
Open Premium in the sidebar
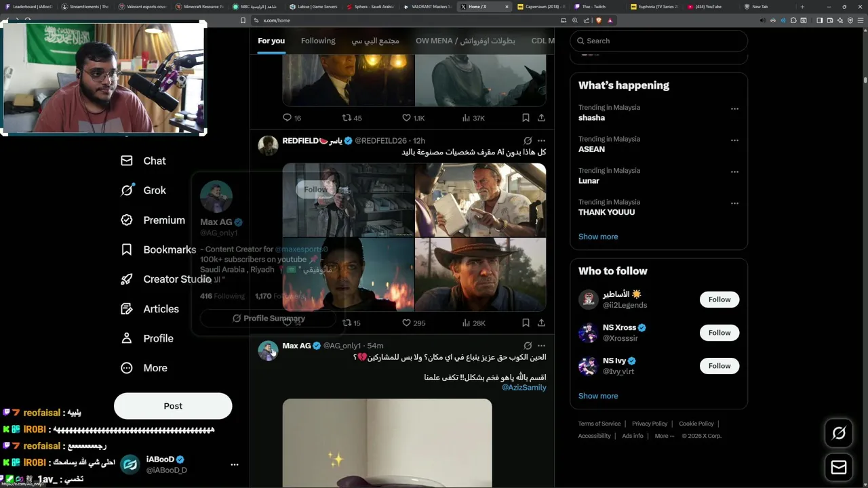pos(153,220)
